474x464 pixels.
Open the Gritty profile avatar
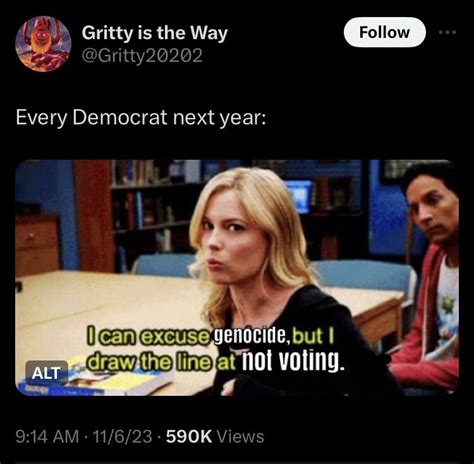[x=43, y=44]
